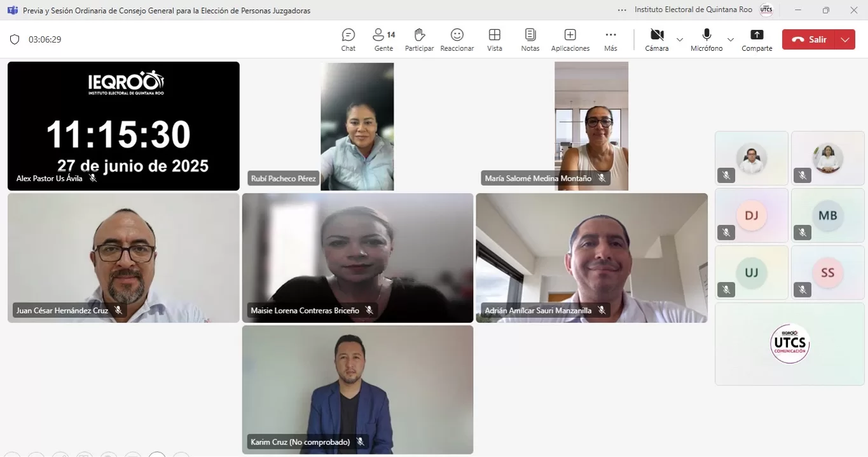
Task: Expand the Micrófono options arrow
Action: [731, 39]
